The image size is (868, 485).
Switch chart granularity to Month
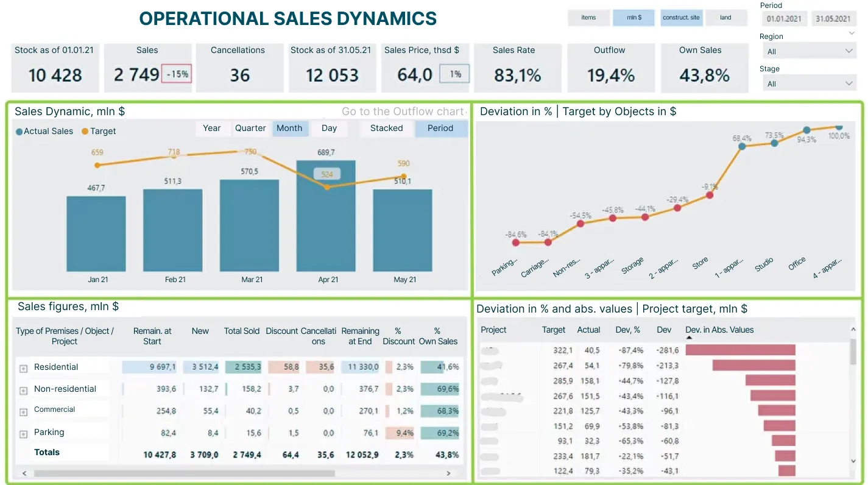point(289,128)
